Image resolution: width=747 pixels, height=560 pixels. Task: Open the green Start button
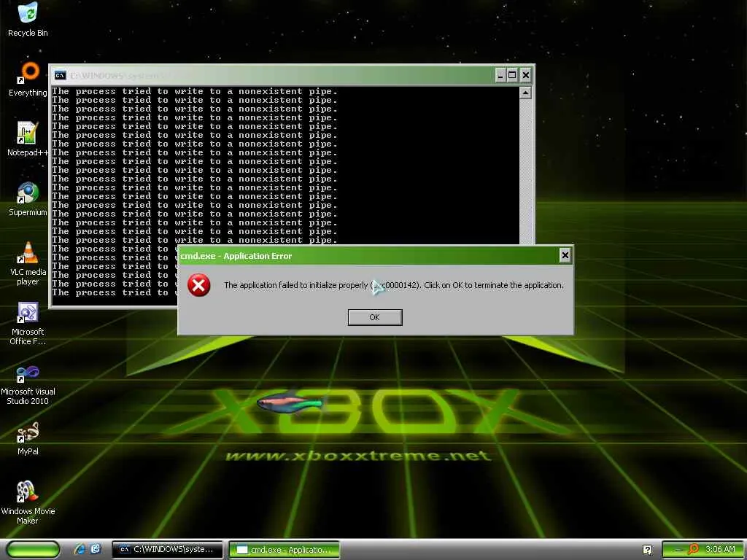pyautogui.click(x=33, y=550)
